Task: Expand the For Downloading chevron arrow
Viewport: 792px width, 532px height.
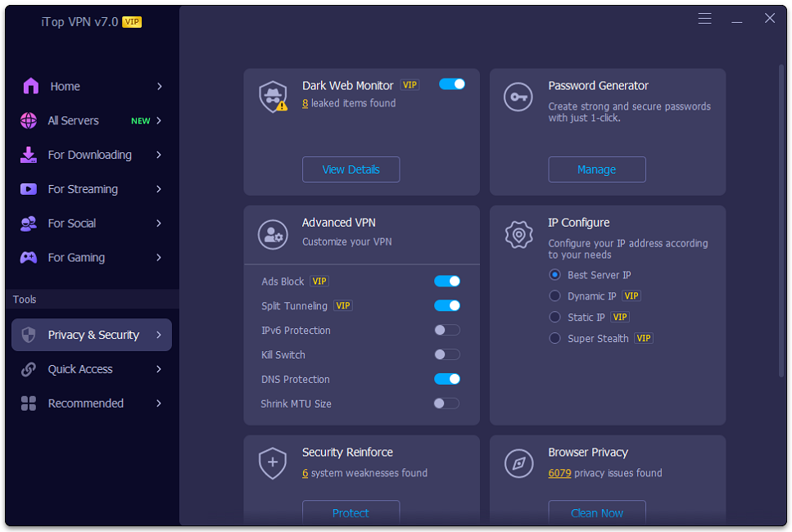Action: click(x=159, y=155)
